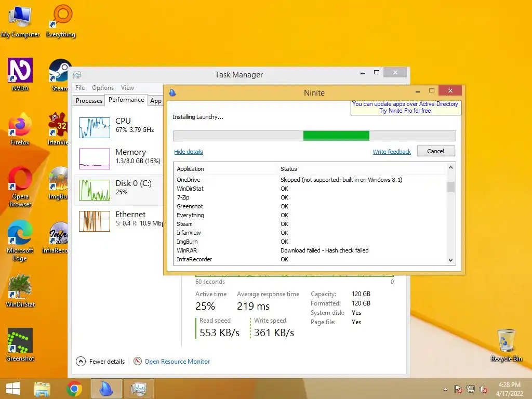Click the Write feedback link
Viewport: 532px width, 399px height.
[x=392, y=152]
